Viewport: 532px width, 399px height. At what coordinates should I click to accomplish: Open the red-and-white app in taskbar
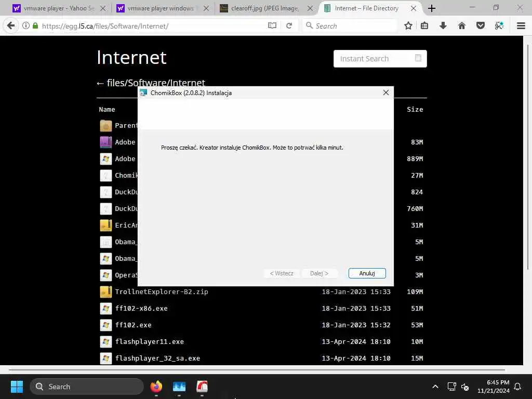point(202,387)
